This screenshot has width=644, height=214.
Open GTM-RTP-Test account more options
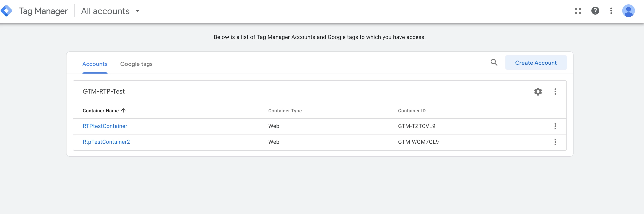click(555, 92)
